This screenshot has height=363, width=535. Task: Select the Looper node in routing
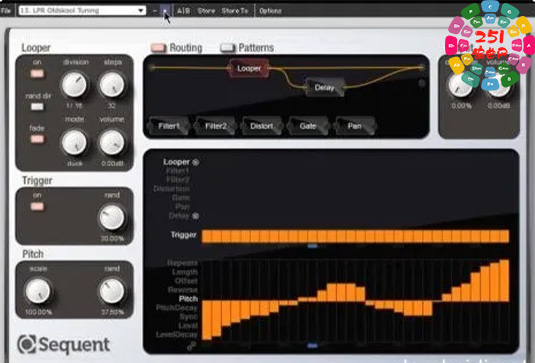[x=249, y=68]
